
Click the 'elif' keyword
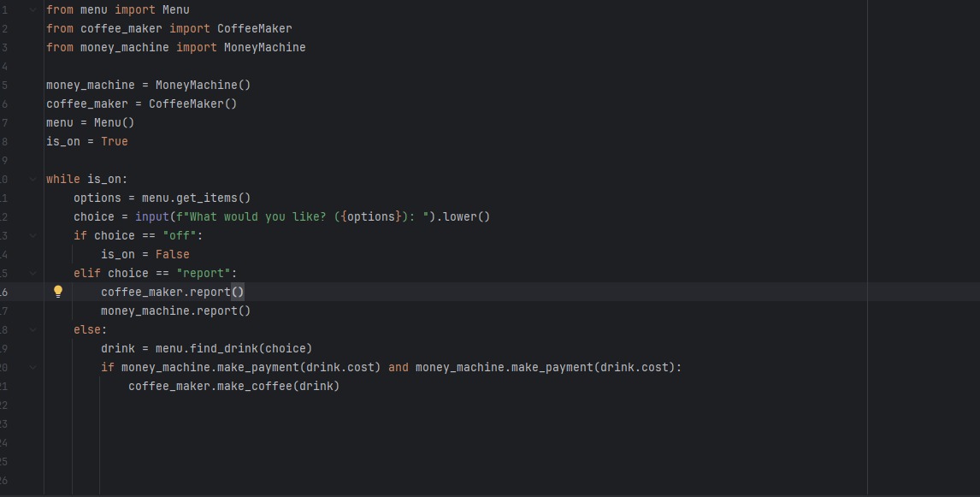point(87,273)
